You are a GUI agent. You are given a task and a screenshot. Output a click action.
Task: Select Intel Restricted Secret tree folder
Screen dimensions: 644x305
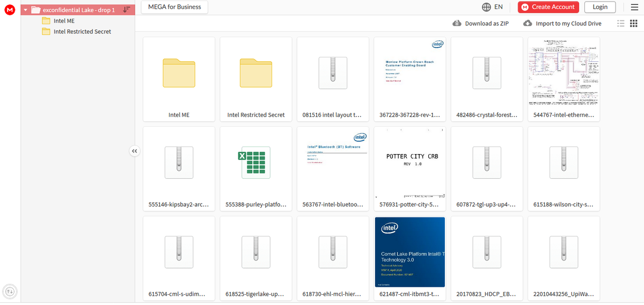82,32
